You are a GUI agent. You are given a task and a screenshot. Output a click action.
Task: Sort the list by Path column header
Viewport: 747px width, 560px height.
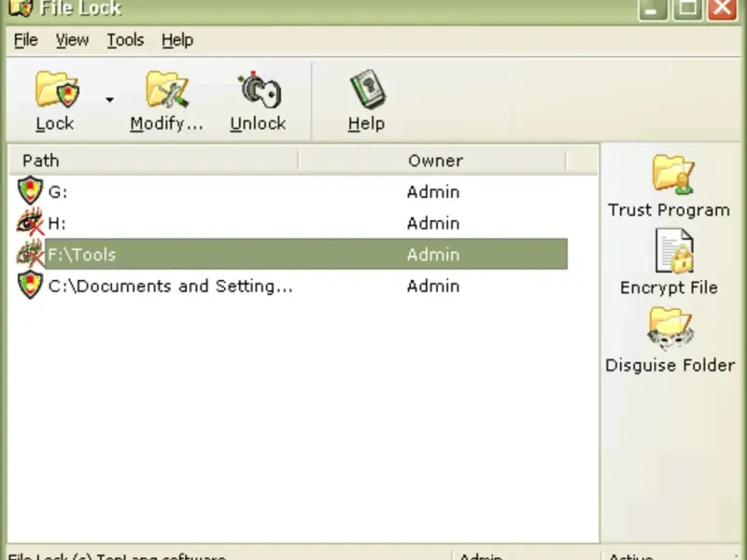[x=153, y=161]
